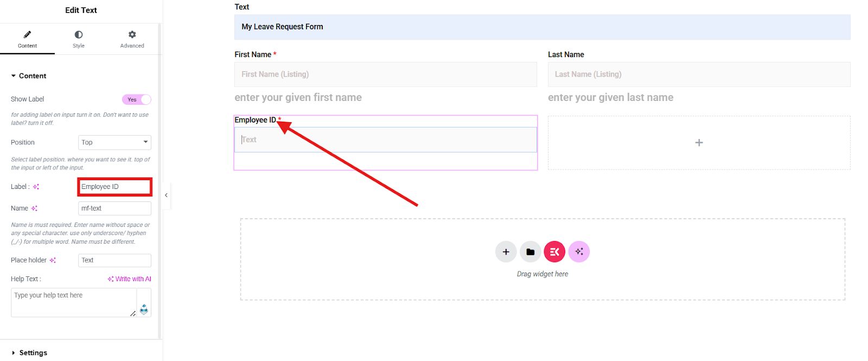Expand the Settings section

29,353
